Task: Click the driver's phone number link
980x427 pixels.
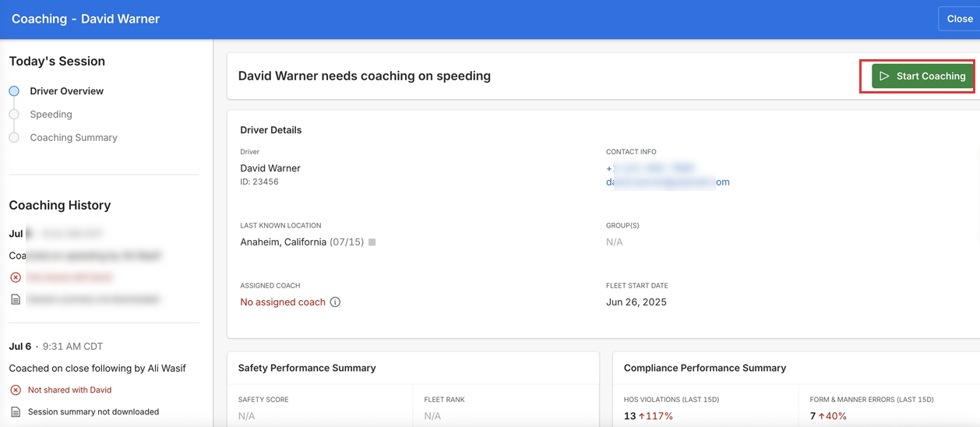Action: click(650, 168)
